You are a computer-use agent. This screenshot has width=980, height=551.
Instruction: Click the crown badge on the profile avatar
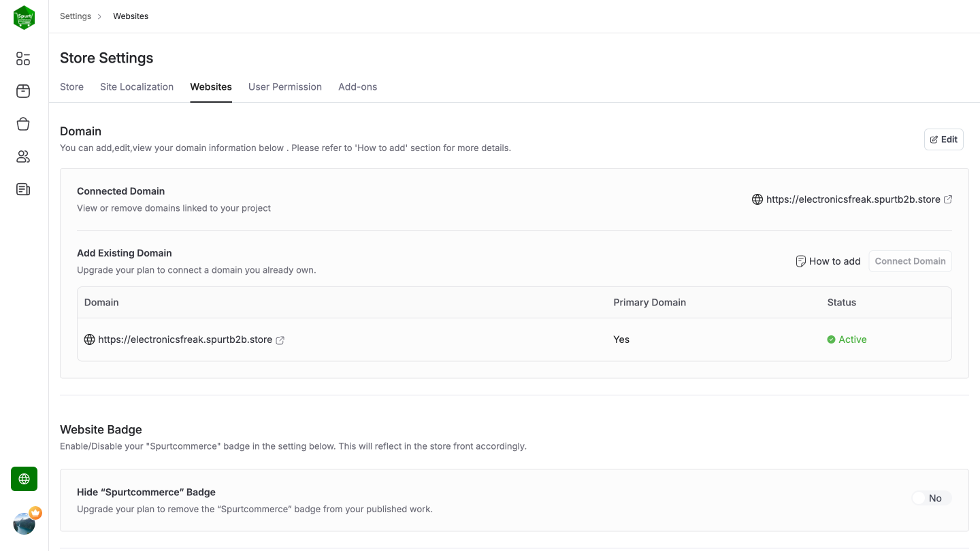[x=35, y=513]
